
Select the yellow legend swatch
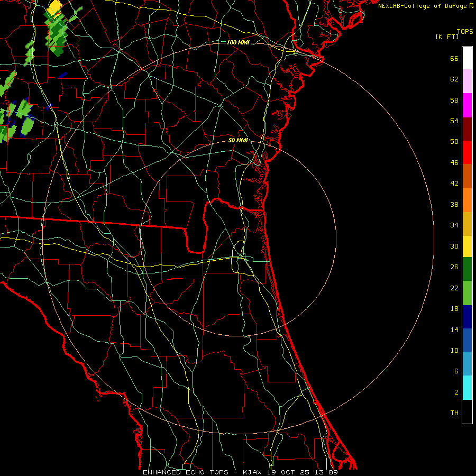pyautogui.click(x=467, y=246)
